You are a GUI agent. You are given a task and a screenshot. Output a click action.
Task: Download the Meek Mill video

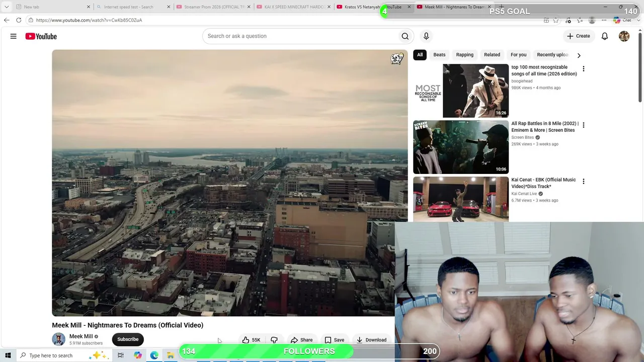coord(372,340)
